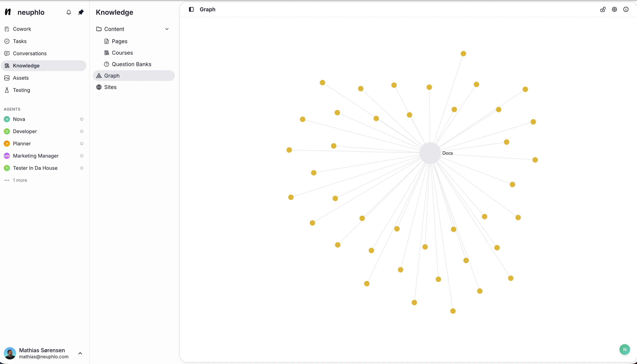Click the Tasks checkmark icon
The width and height of the screenshot is (637, 364).
coord(7,41)
